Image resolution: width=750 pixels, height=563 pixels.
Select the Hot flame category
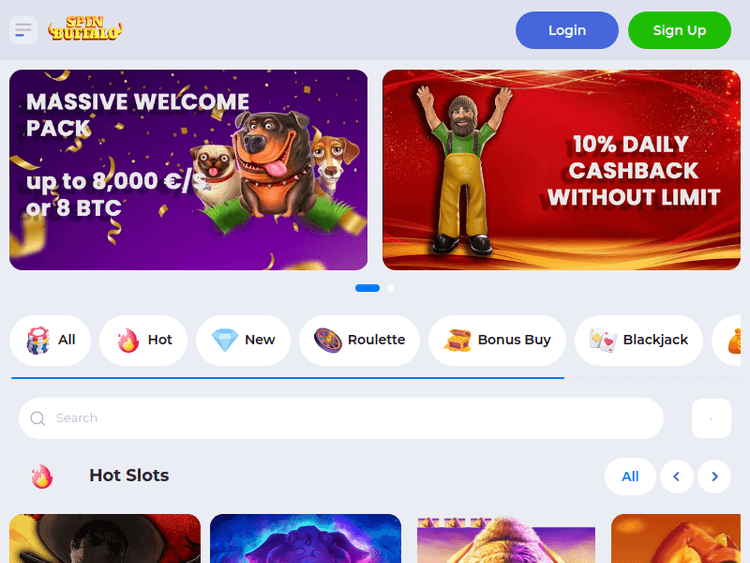pyautogui.click(x=143, y=340)
